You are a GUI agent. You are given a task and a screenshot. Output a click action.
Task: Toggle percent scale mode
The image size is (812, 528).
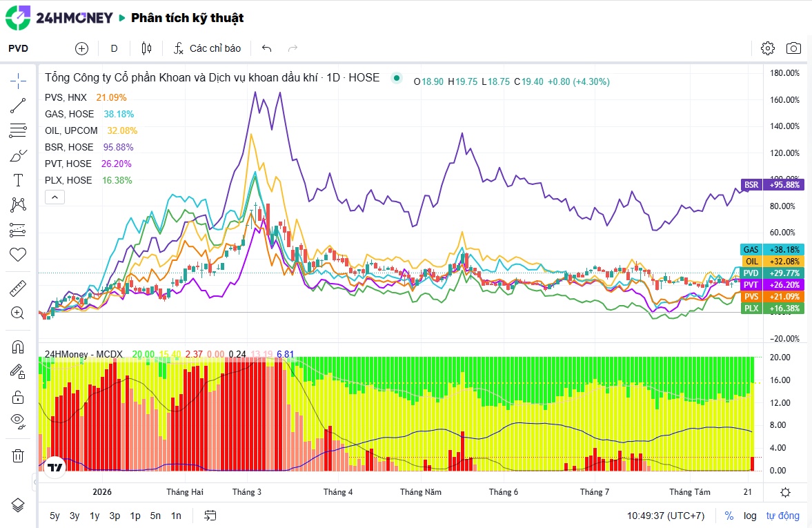tap(729, 516)
